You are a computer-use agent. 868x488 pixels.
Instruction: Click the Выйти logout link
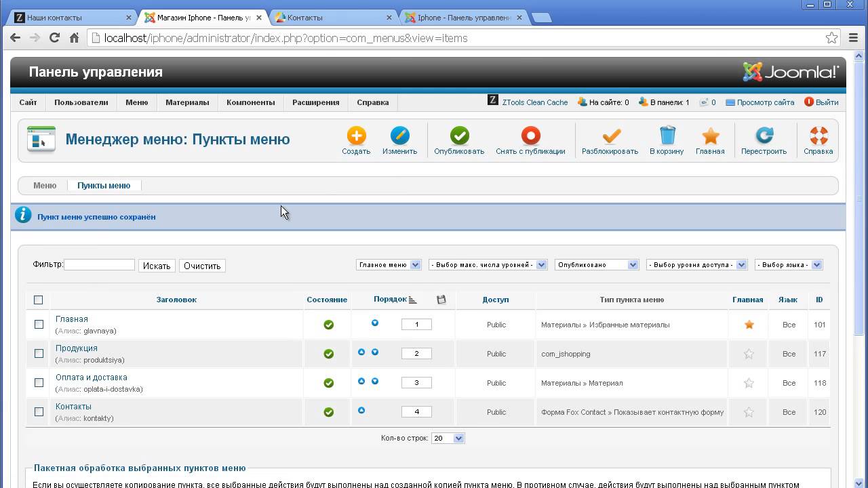pos(822,102)
